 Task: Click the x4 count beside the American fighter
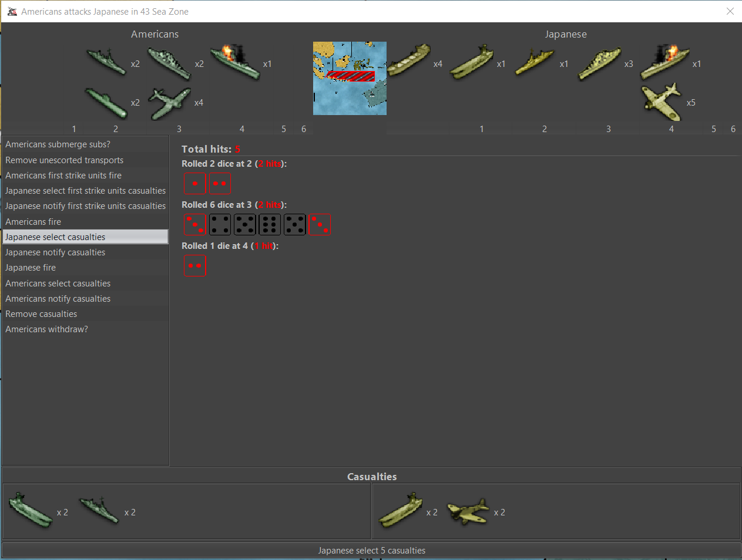coord(199,103)
